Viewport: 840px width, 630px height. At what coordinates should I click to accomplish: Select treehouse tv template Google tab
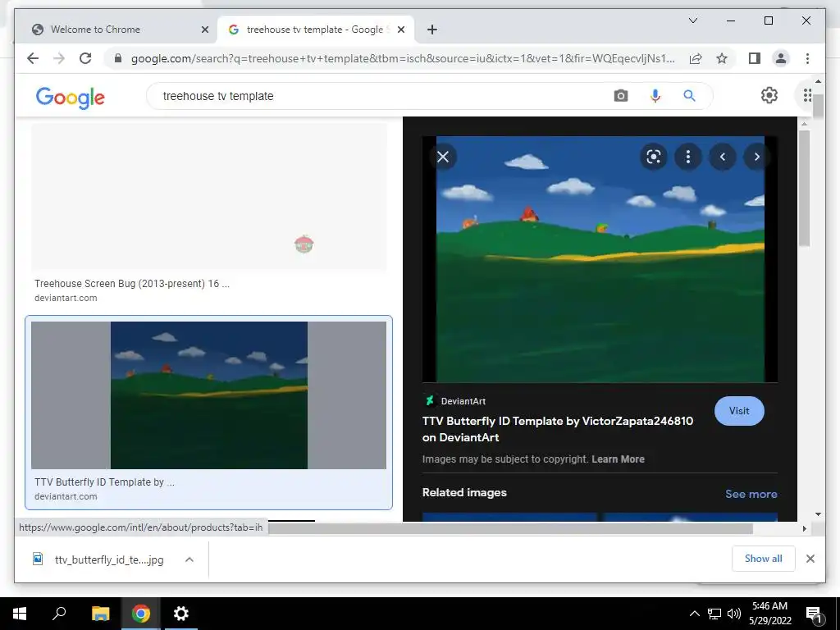pos(316,30)
